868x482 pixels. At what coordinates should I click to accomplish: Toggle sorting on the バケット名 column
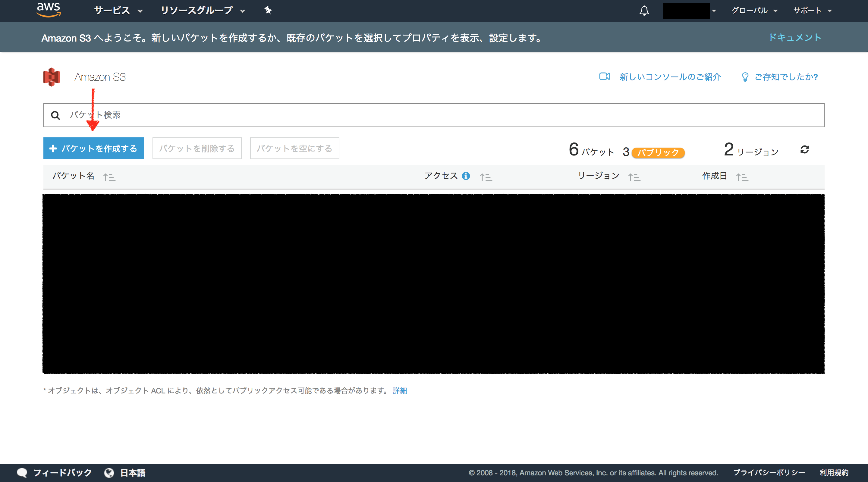[109, 177]
